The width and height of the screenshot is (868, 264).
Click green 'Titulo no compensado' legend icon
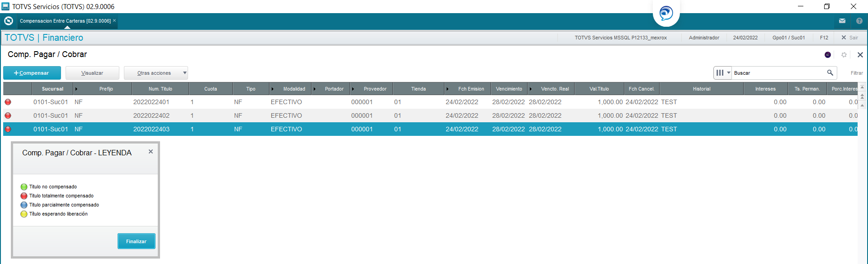click(x=24, y=187)
